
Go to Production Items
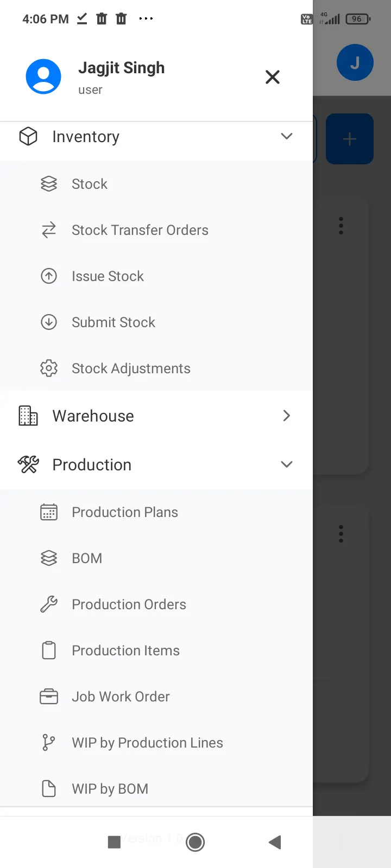(156, 650)
